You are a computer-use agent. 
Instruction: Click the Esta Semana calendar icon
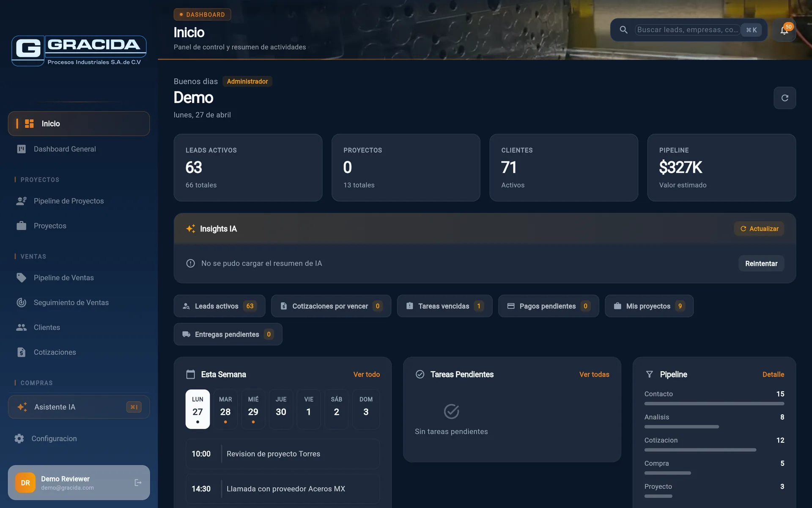pos(191,374)
